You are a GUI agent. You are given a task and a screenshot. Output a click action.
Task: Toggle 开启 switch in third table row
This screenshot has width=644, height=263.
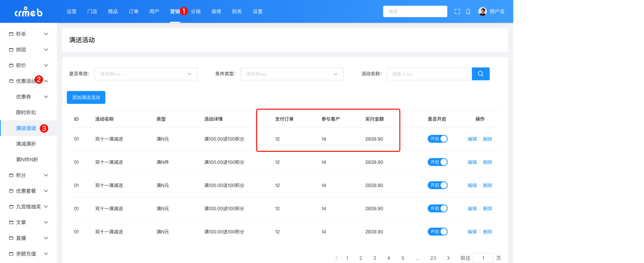(437, 185)
